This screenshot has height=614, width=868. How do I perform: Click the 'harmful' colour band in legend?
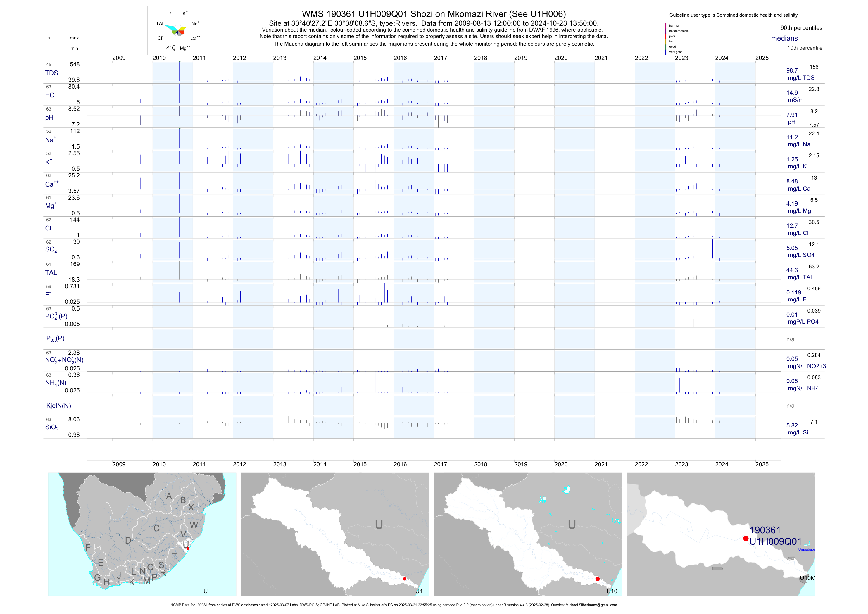[666, 26]
